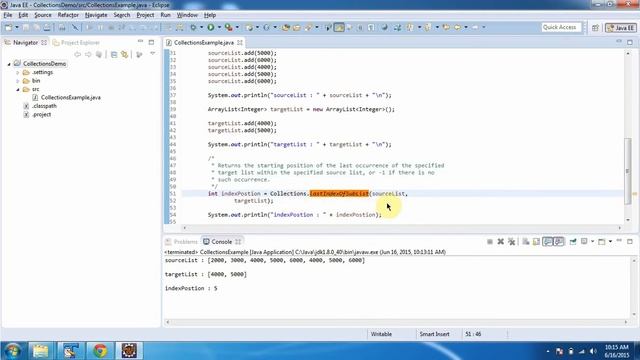Maximize the editor area
Image resolution: width=640 pixels, height=360 pixels.
pyautogui.click(x=630, y=42)
